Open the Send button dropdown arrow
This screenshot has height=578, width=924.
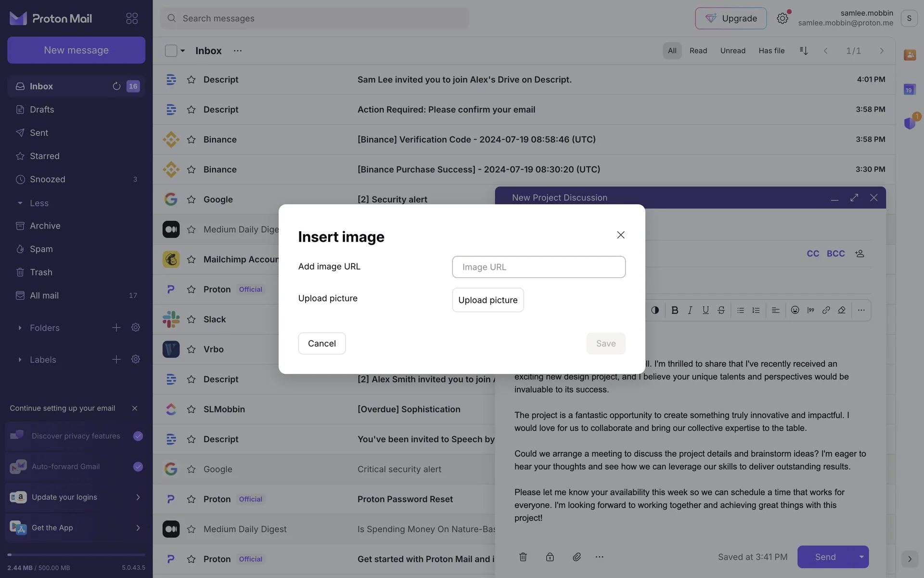(861, 557)
